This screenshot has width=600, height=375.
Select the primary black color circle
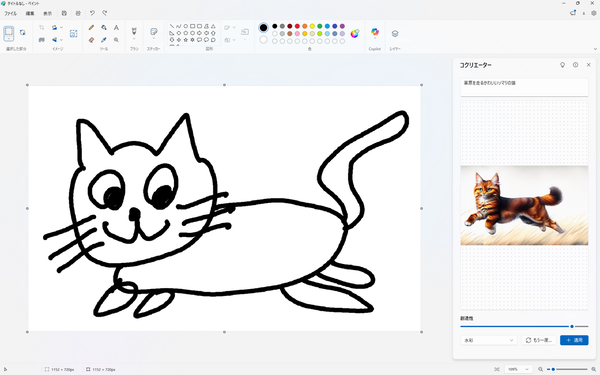[263, 28]
